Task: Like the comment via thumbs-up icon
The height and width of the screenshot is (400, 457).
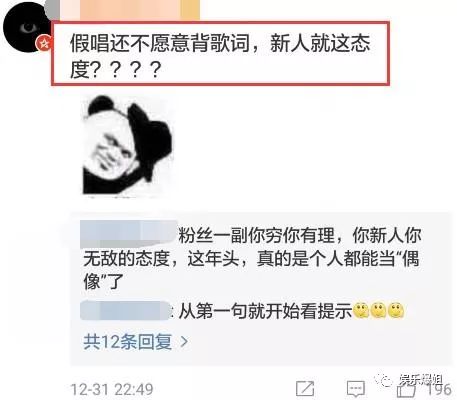Action: (x=406, y=389)
